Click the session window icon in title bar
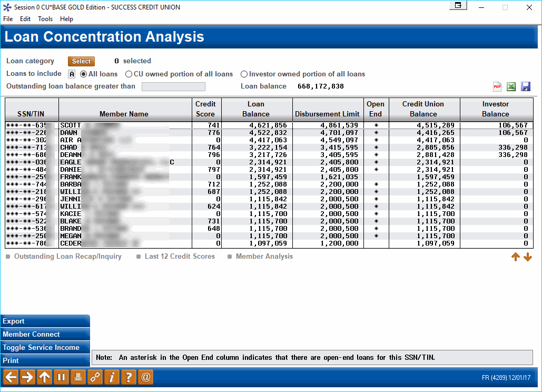Viewport: 542px width, 392px height. (458, 5)
